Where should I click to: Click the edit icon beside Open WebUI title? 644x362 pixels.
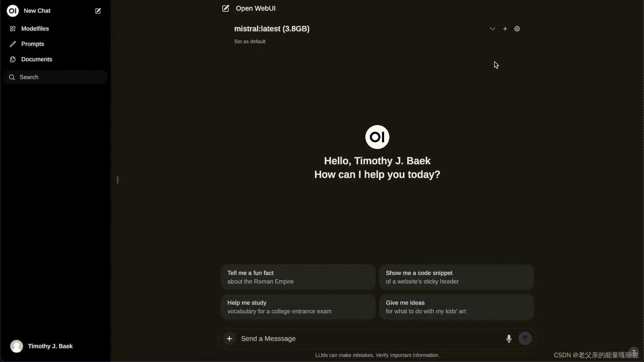[x=226, y=8]
